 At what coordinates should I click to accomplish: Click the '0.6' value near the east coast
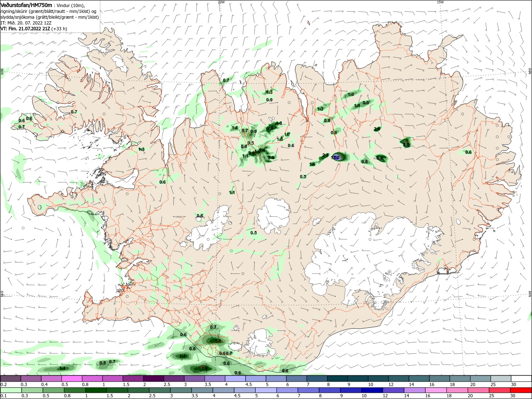coord(468,152)
